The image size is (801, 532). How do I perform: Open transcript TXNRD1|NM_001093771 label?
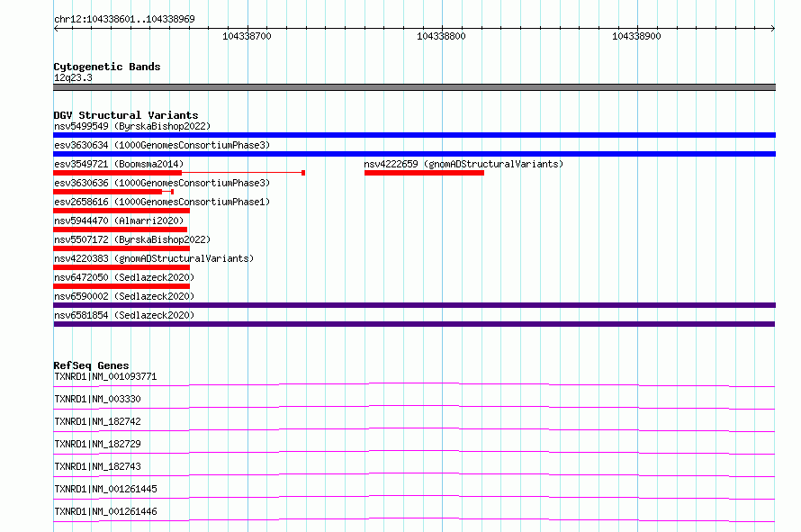[x=105, y=376]
